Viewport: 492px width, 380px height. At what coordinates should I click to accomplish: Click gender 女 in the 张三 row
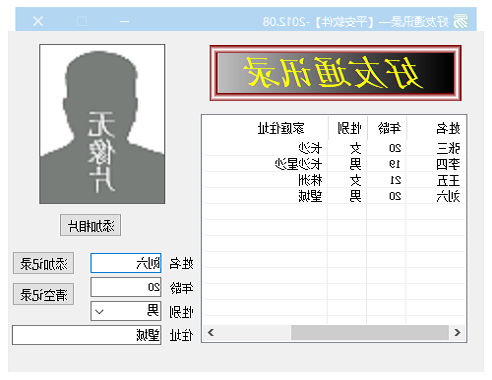coord(355,148)
